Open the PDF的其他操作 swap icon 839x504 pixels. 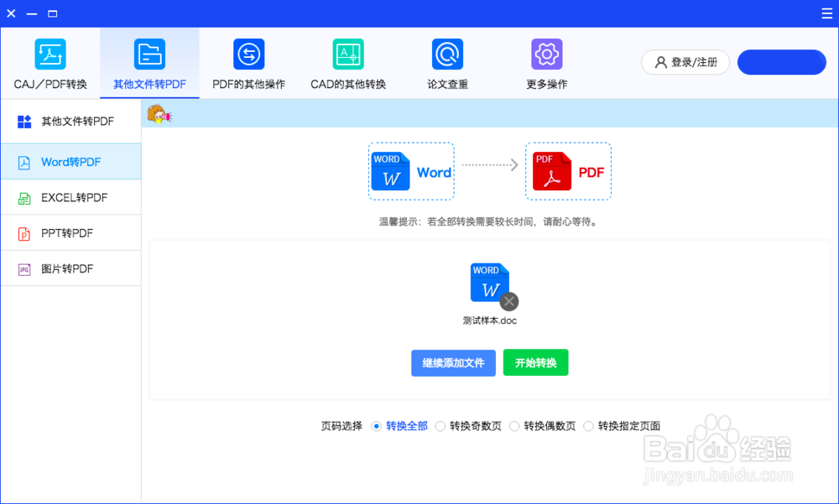[249, 54]
